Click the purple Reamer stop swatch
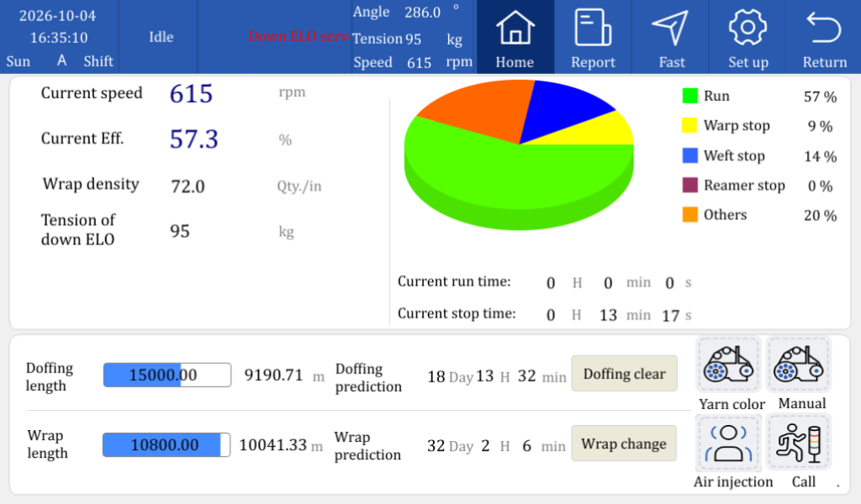Screen dimensions: 861x504 tap(689, 186)
